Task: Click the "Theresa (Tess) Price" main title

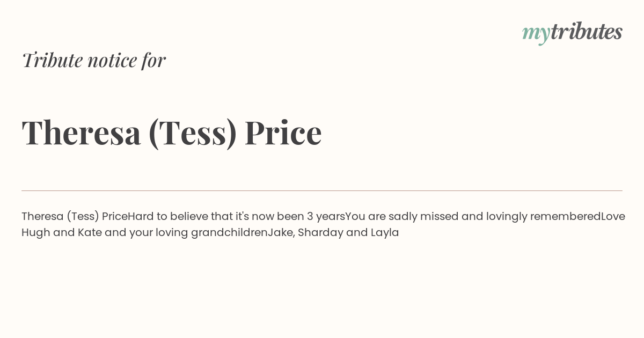Action: [x=172, y=133]
